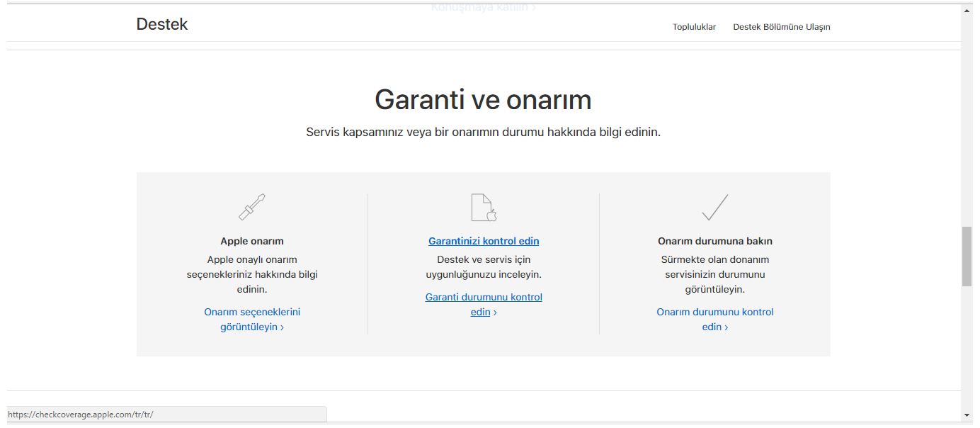Image resolution: width=980 pixels, height=428 pixels.
Task: Click the Sürmekte olan donanım description text
Action: [715, 274]
